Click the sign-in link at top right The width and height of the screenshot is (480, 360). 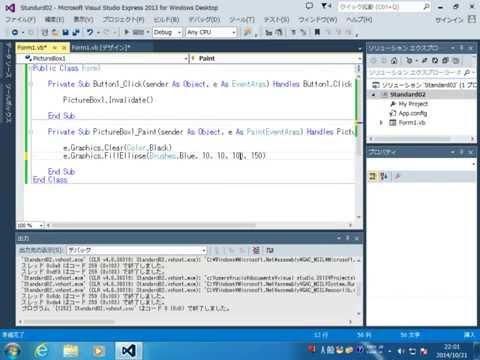(449, 20)
